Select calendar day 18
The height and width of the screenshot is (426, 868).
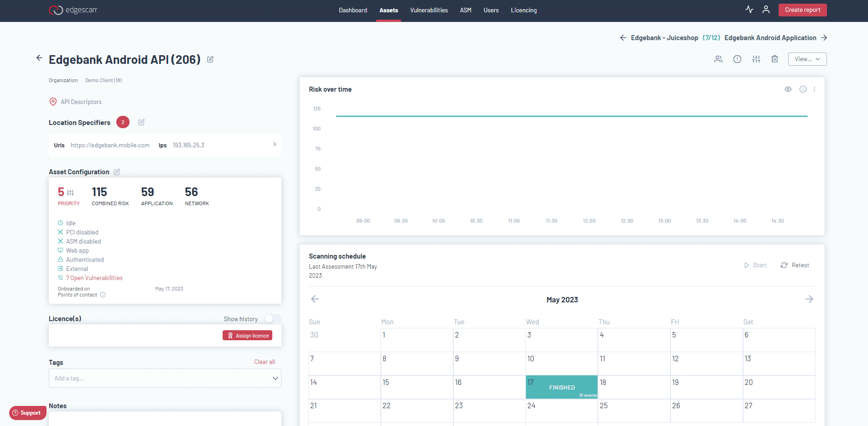click(634, 387)
